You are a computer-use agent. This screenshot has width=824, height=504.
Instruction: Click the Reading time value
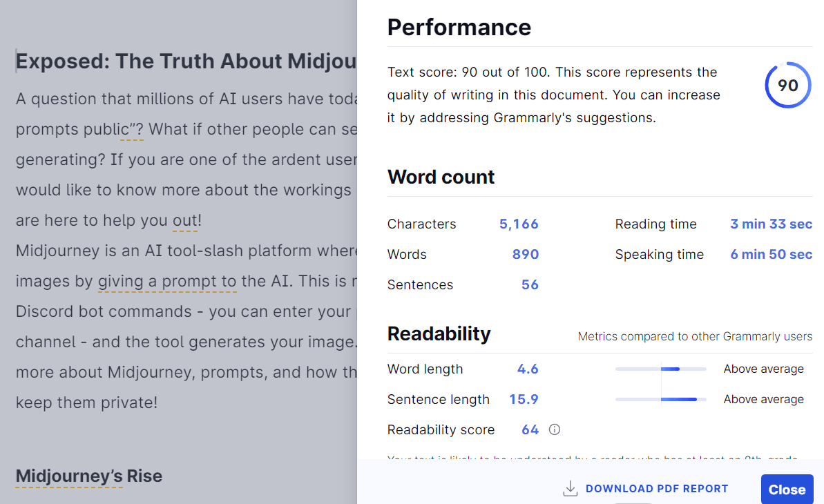771,224
